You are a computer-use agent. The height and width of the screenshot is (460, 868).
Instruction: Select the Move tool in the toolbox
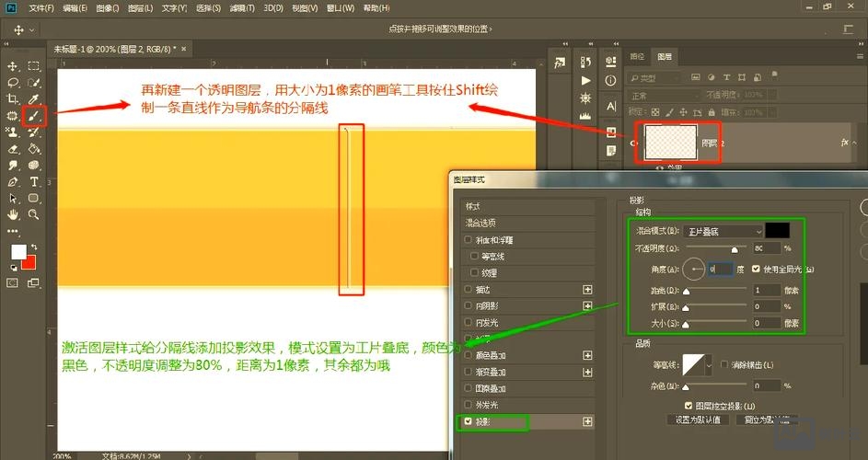coord(13,66)
